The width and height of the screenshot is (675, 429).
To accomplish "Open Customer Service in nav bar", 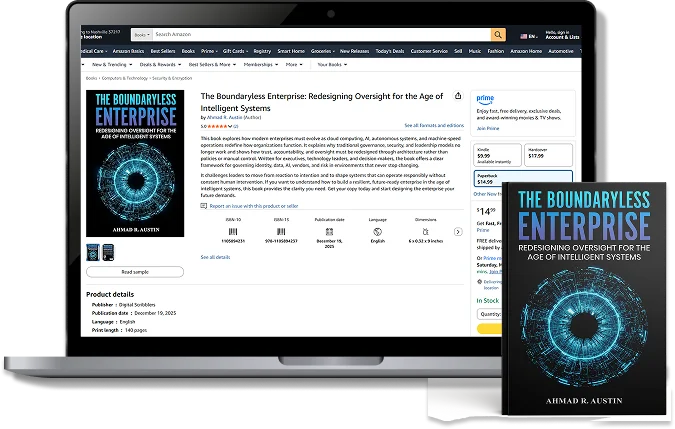I will (x=429, y=51).
